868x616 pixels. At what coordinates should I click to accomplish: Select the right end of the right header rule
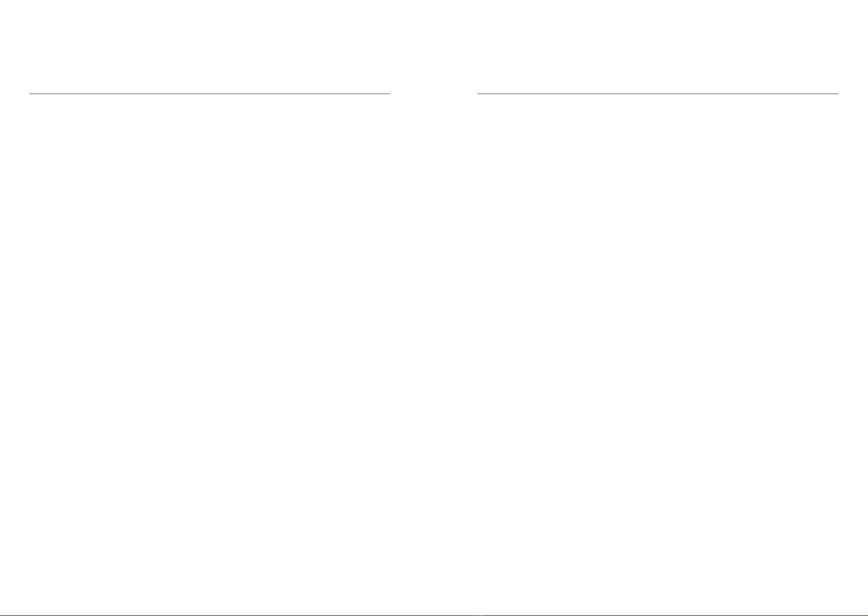pos(836,94)
